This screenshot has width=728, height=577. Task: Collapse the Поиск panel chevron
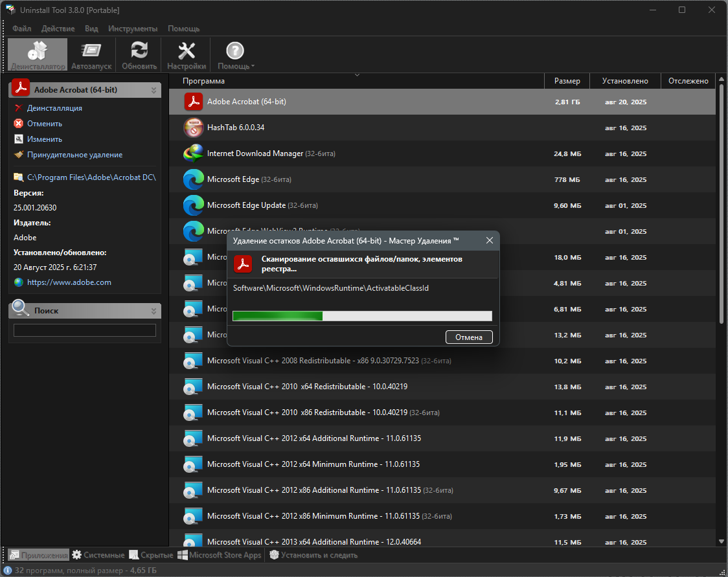pos(154,311)
